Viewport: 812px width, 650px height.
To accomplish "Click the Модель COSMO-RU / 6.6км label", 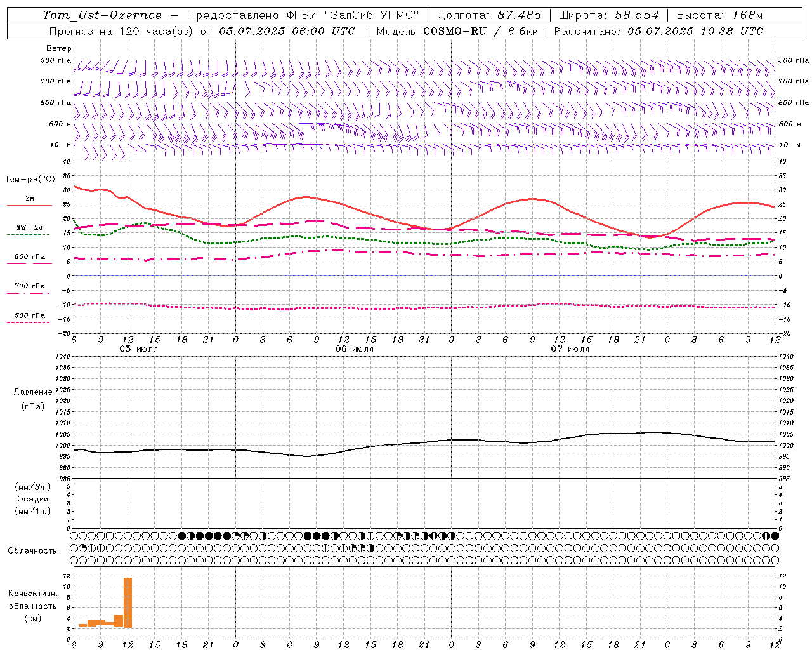I will pos(457,31).
